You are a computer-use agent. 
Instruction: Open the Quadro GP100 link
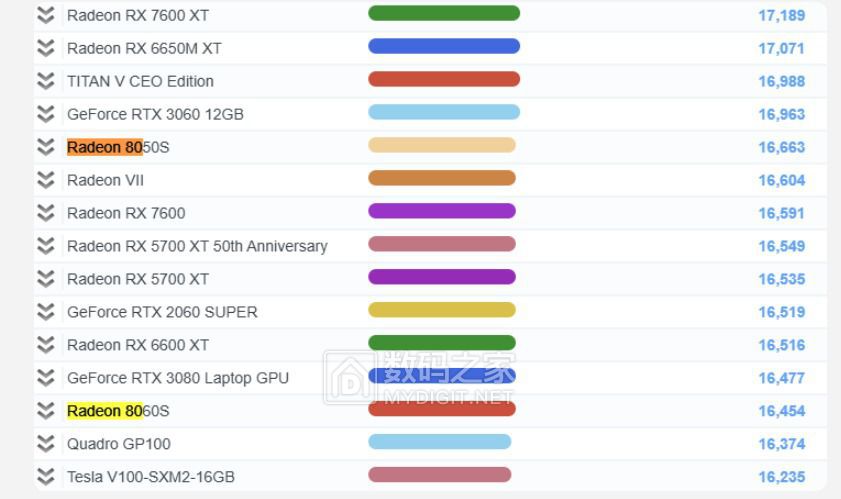[119, 444]
